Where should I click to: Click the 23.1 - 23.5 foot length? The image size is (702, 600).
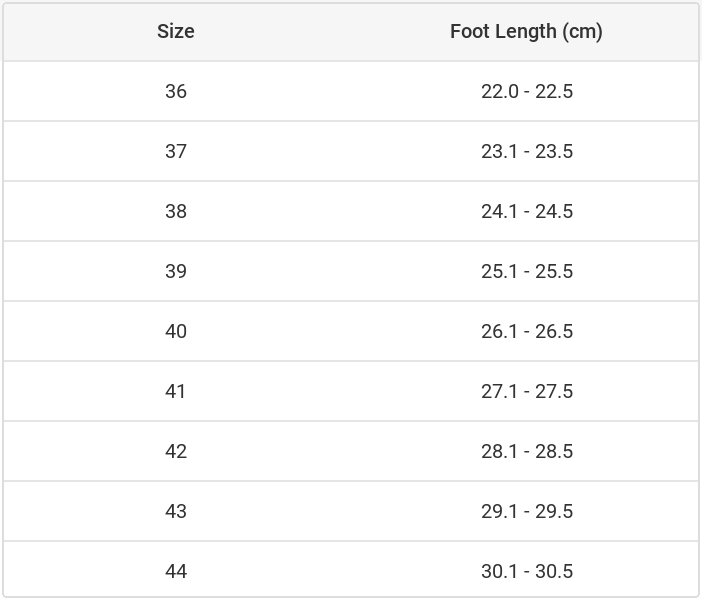coord(526,151)
